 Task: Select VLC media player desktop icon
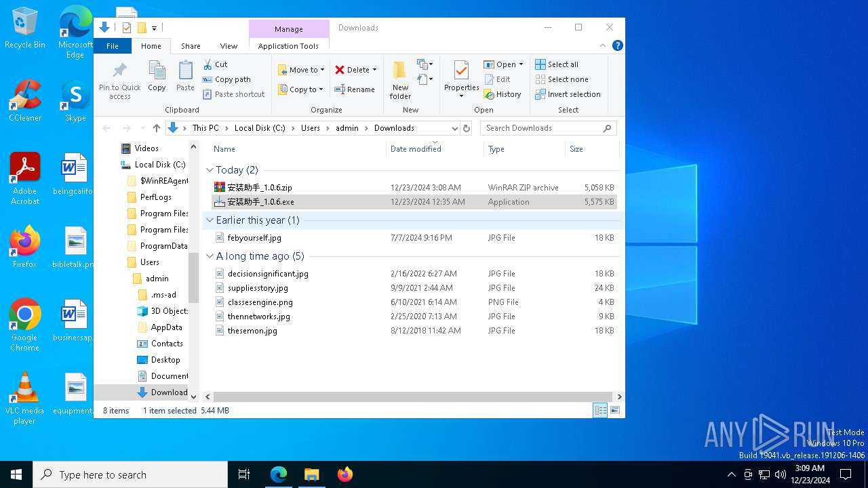click(24, 399)
